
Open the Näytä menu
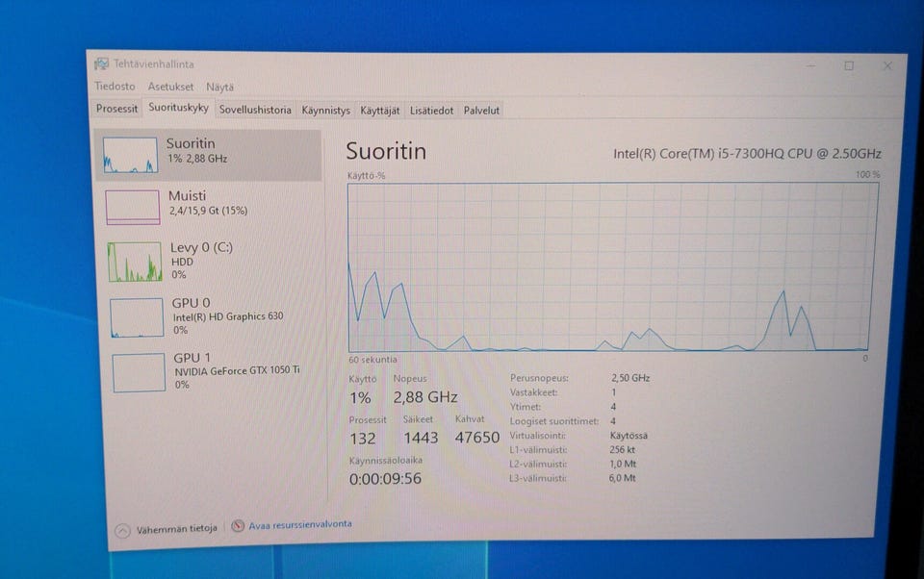tap(219, 88)
